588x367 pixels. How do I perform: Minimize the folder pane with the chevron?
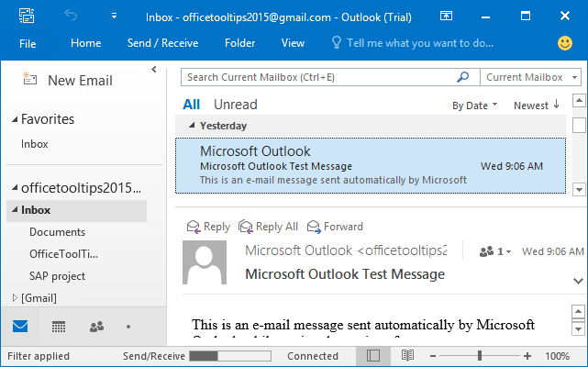click(x=154, y=70)
